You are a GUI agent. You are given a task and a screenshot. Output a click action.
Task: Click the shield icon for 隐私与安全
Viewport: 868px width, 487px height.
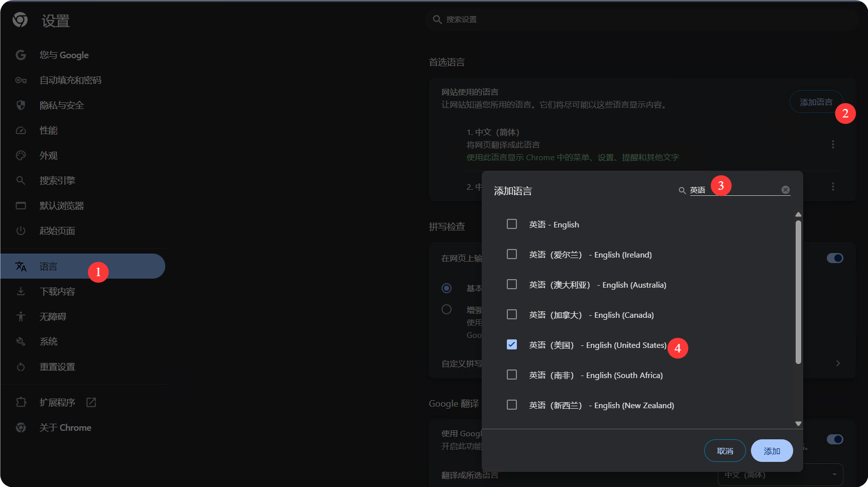[21, 105]
